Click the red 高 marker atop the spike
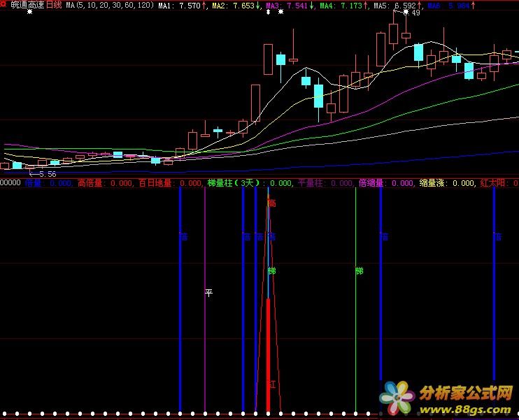 point(271,203)
